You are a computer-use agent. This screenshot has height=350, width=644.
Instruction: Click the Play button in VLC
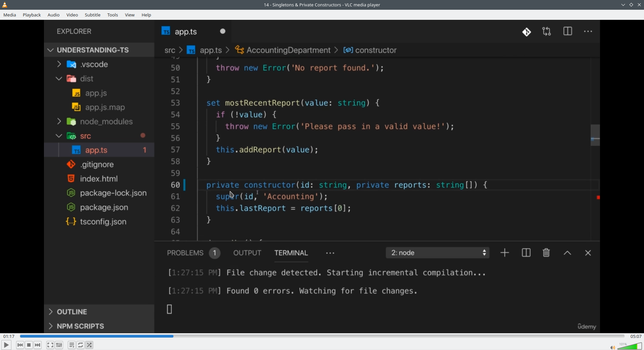coord(6,345)
